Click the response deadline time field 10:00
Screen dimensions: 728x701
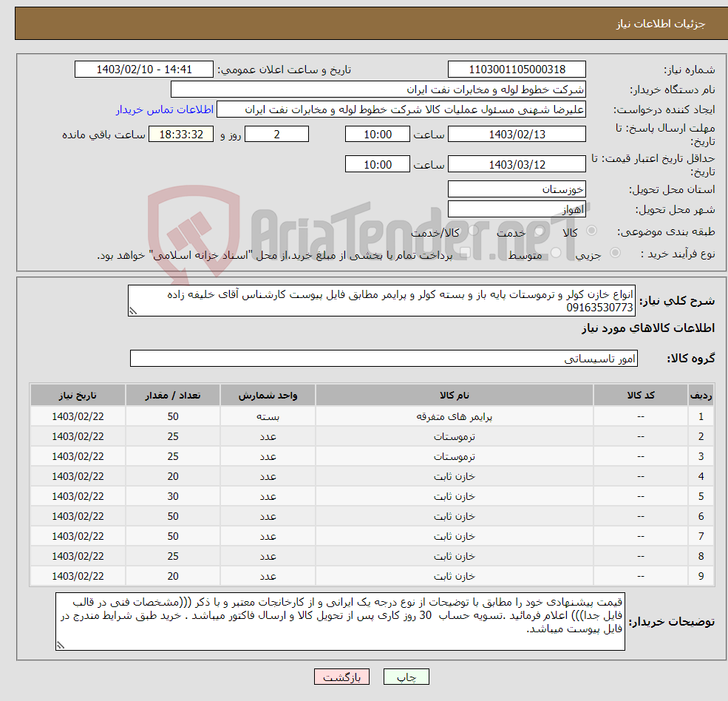[x=378, y=135]
